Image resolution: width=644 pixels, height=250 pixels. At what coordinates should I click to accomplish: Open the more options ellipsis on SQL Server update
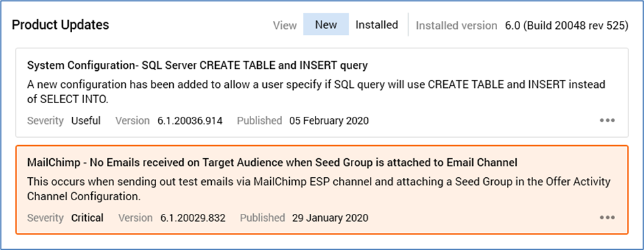click(607, 121)
